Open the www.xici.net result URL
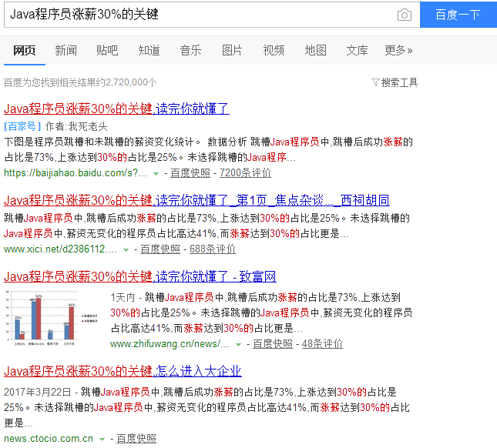This screenshot has width=497, height=448. point(60,249)
